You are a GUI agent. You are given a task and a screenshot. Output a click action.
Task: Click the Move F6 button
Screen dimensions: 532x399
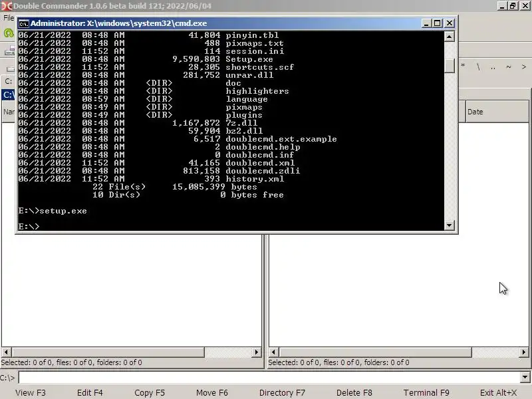tap(212, 392)
